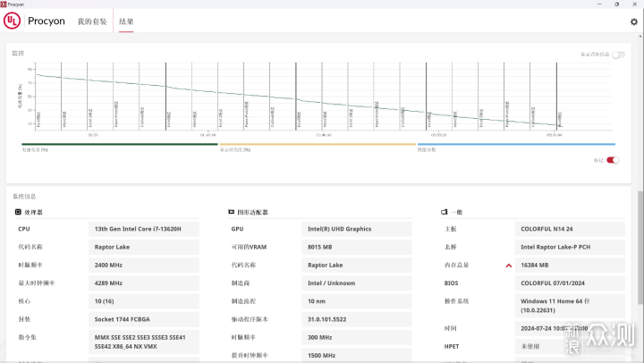644x363 pixels.
Task: Click the '1500 MHz' boost clock value
Action: (357, 356)
